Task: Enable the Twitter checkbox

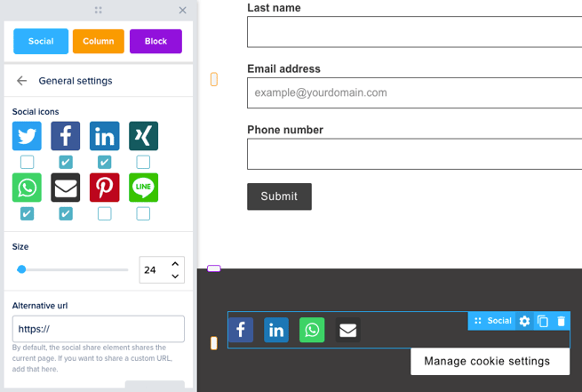Action: [x=28, y=162]
